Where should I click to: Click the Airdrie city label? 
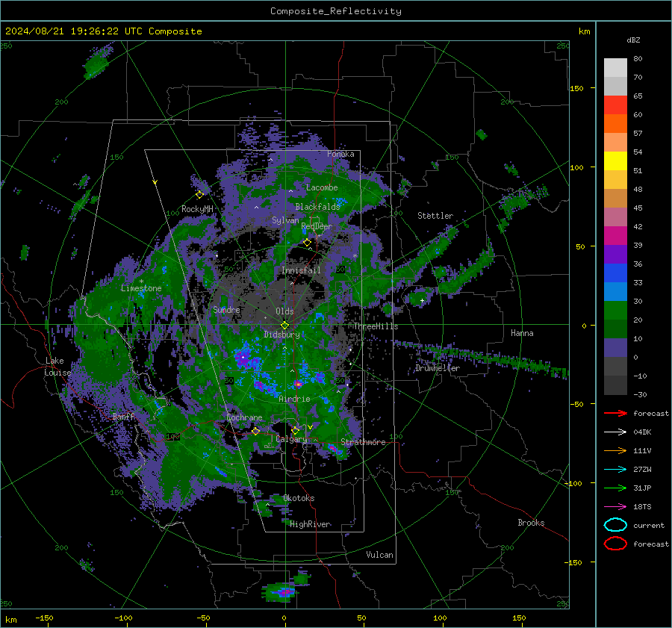coord(294,399)
